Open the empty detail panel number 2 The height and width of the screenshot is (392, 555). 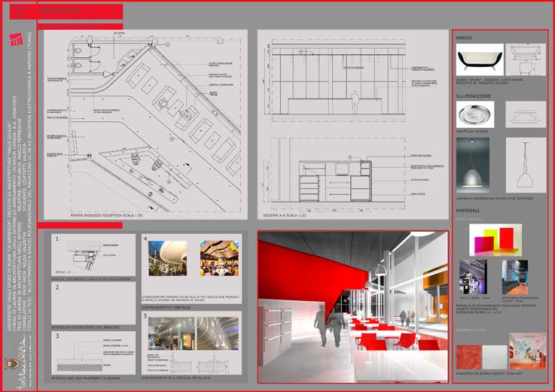93,303
